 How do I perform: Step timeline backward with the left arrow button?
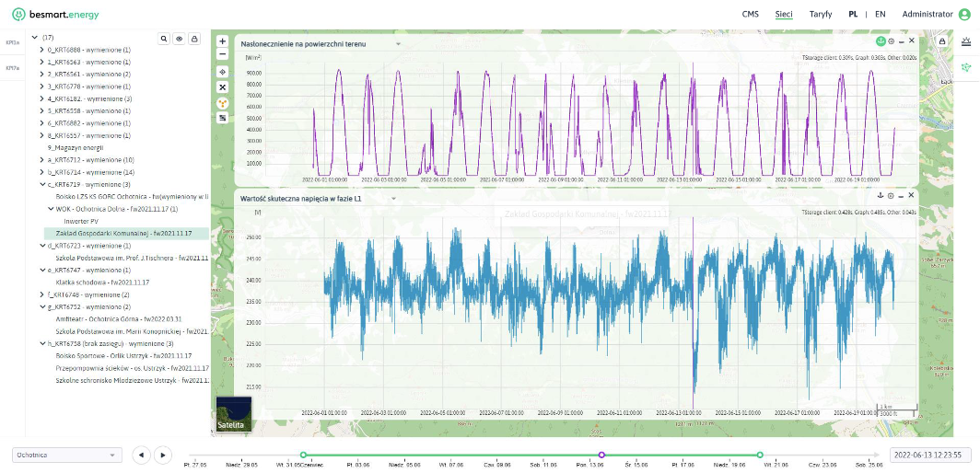[x=141, y=455]
